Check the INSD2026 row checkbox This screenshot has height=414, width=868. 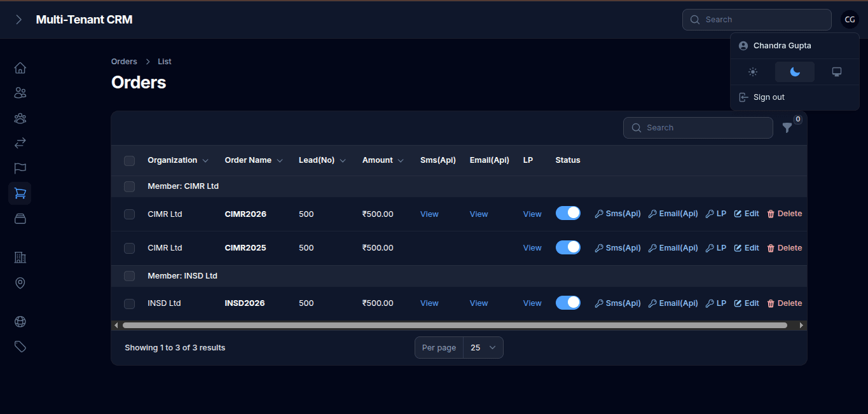(129, 304)
